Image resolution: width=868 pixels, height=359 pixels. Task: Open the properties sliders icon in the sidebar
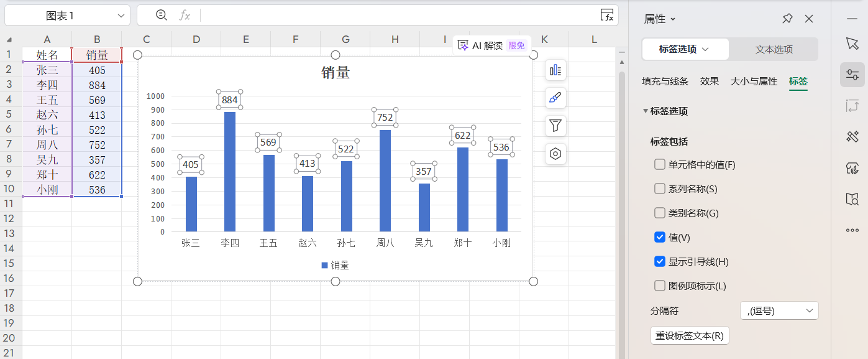(852, 75)
